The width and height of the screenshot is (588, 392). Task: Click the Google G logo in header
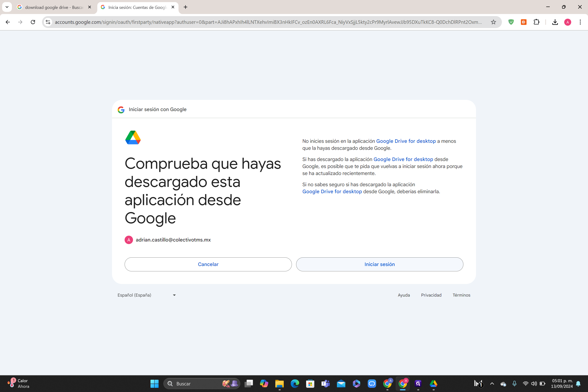[x=121, y=109]
